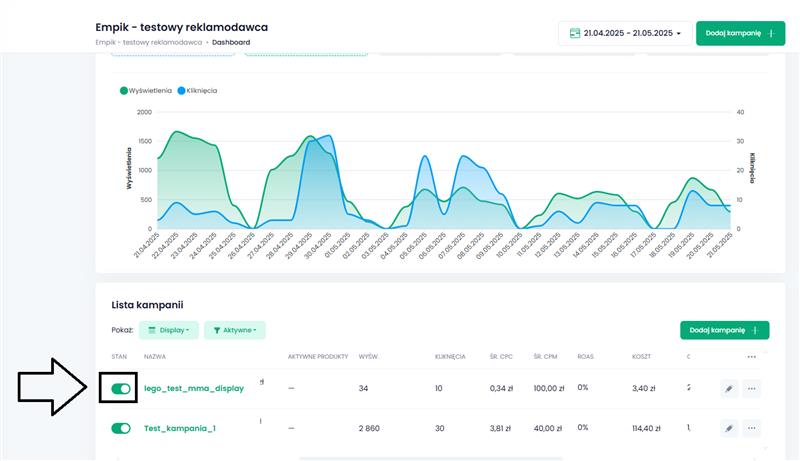Toggle off the Test_kampania_1 campaign
The width and height of the screenshot is (800, 461).
(121, 428)
